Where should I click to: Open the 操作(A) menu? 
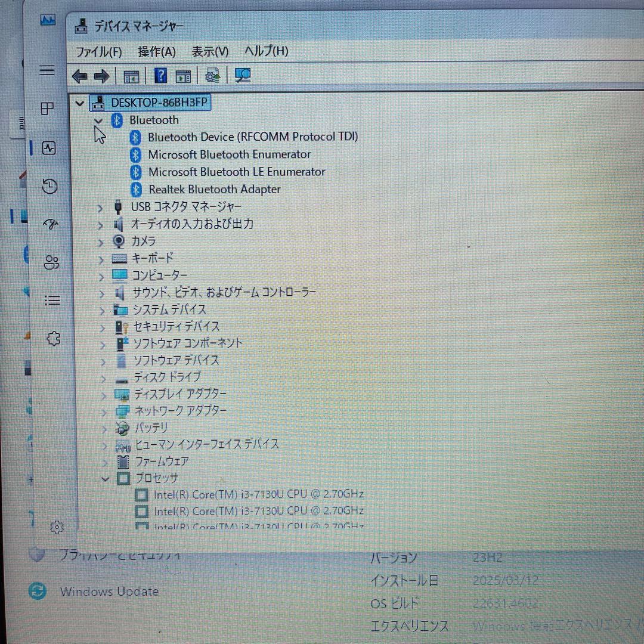pyautogui.click(x=156, y=52)
